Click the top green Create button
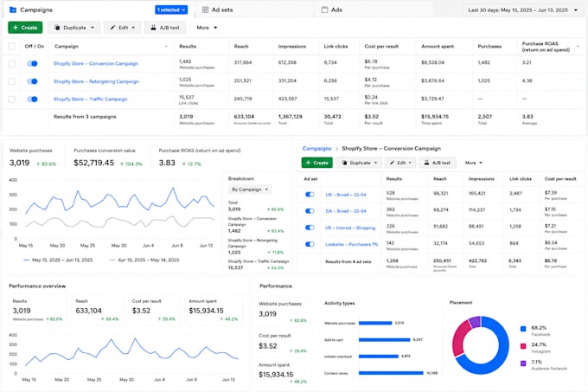This screenshot has width=588, height=392. pos(25,28)
